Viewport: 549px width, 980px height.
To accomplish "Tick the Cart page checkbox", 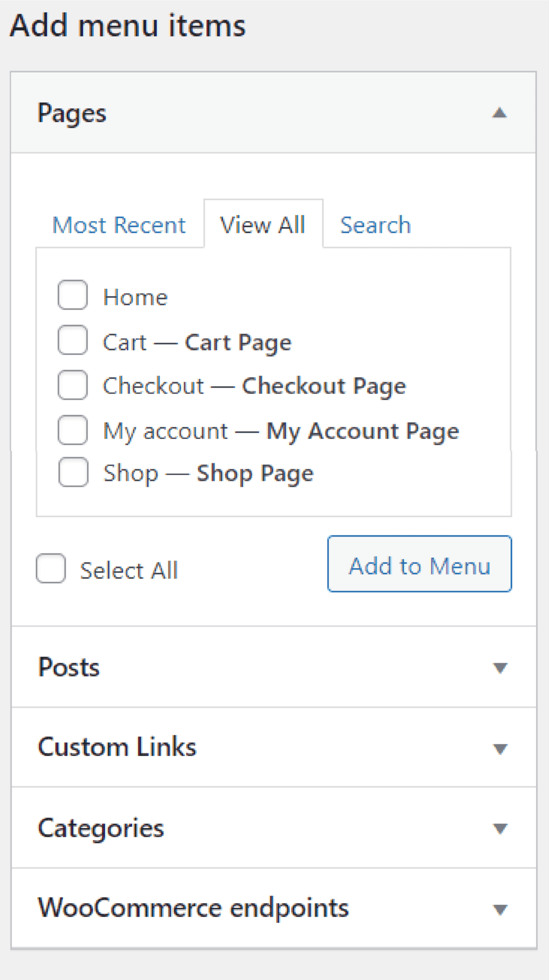I will coord(73,340).
